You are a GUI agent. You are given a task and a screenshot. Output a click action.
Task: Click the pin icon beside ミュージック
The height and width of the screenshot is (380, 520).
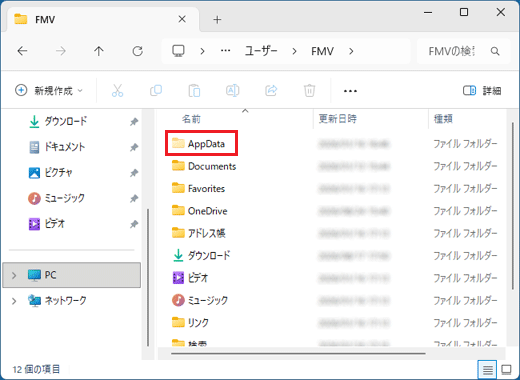pyautogui.click(x=134, y=198)
